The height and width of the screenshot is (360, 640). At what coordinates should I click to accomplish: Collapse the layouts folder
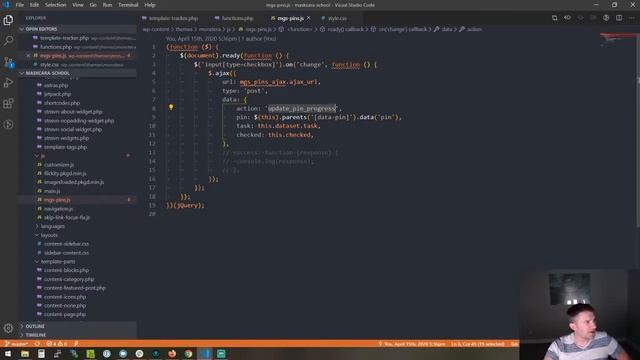point(49,235)
